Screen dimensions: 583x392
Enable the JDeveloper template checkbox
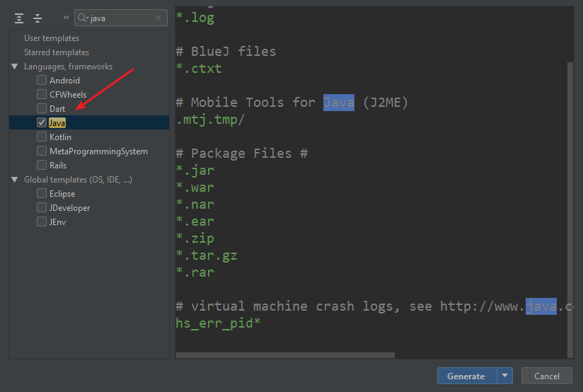pyautogui.click(x=42, y=208)
